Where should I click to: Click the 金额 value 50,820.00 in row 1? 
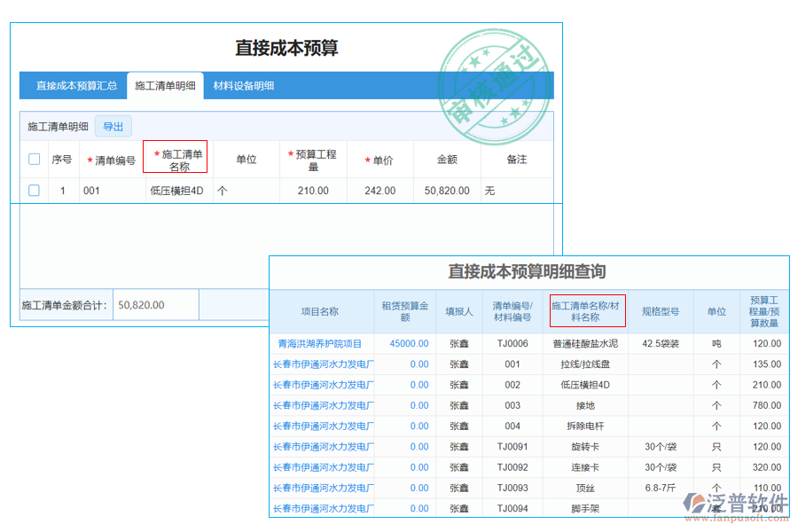click(447, 190)
